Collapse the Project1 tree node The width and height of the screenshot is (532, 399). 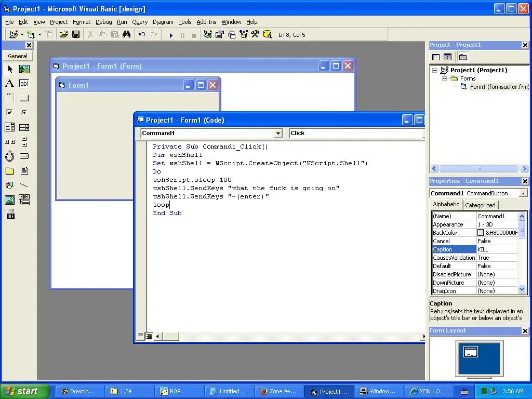(x=435, y=71)
